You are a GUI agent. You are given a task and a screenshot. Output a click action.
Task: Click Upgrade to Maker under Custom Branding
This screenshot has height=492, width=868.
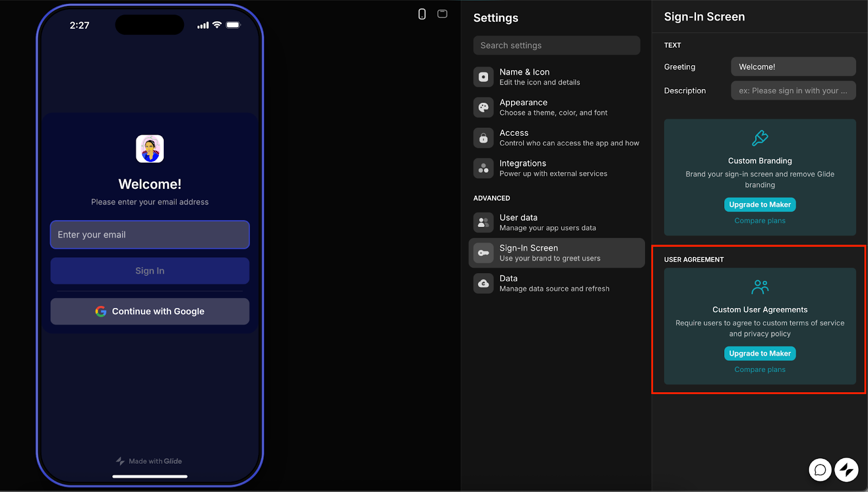click(x=759, y=205)
